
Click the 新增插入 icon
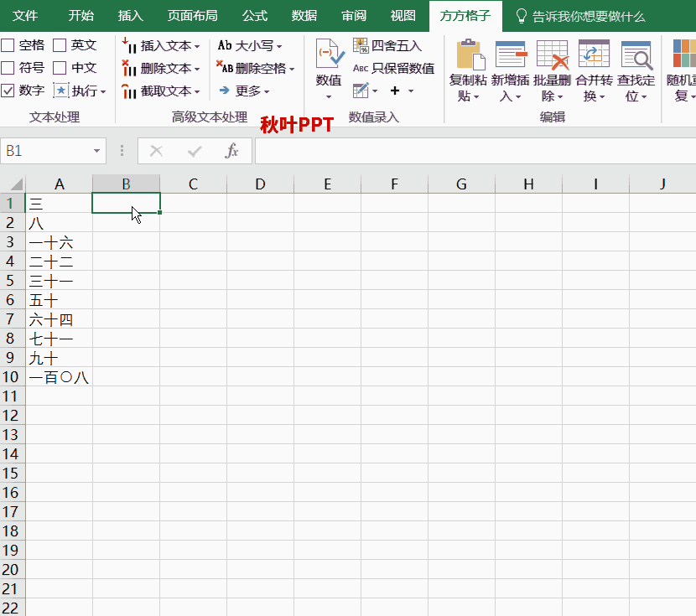click(x=511, y=54)
